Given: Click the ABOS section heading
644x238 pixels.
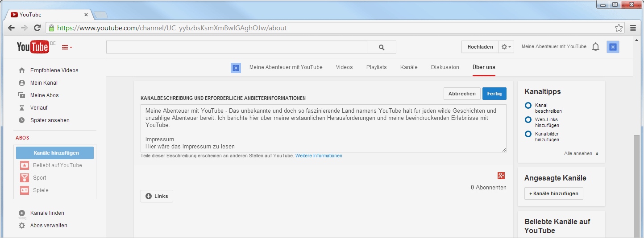Looking at the screenshot, I should point(22,138).
